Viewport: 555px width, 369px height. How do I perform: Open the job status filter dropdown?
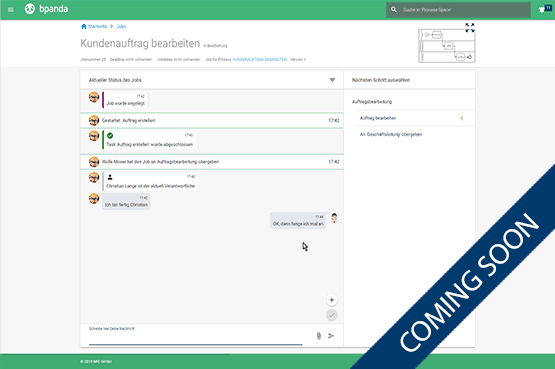point(332,80)
